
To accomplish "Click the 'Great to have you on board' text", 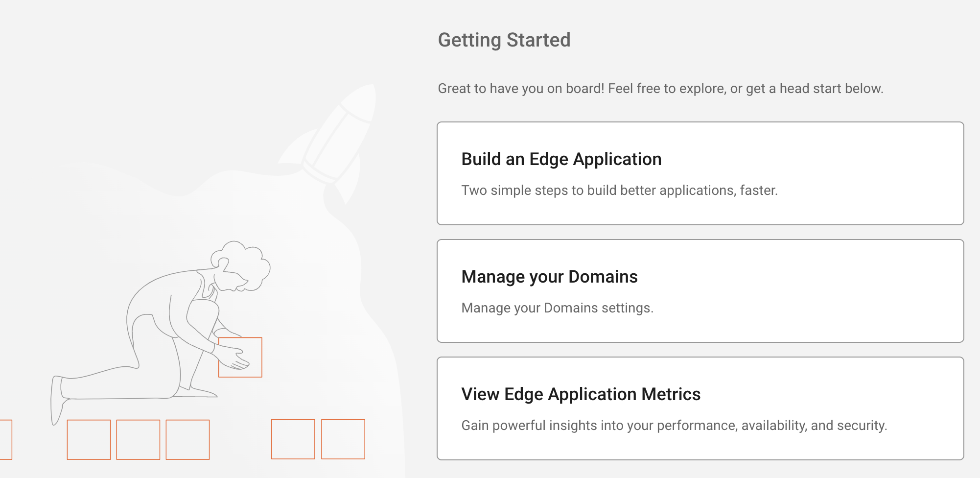I will (x=660, y=89).
